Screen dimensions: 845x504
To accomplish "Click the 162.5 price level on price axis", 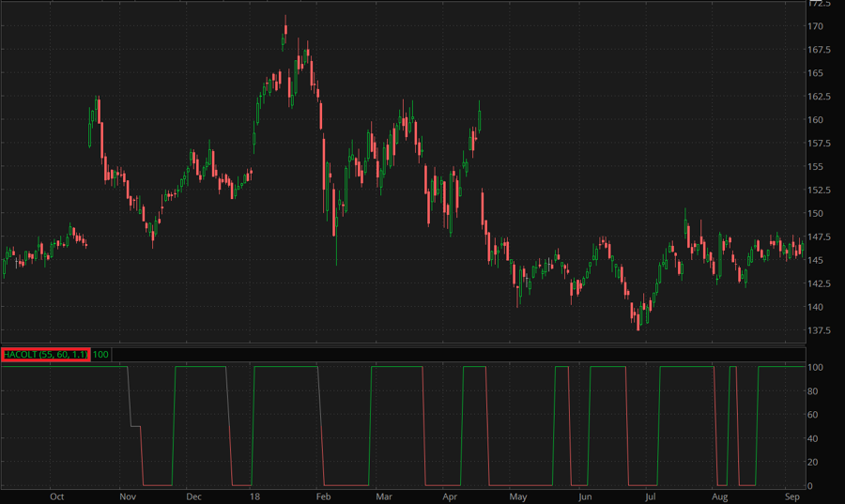I will (820, 97).
